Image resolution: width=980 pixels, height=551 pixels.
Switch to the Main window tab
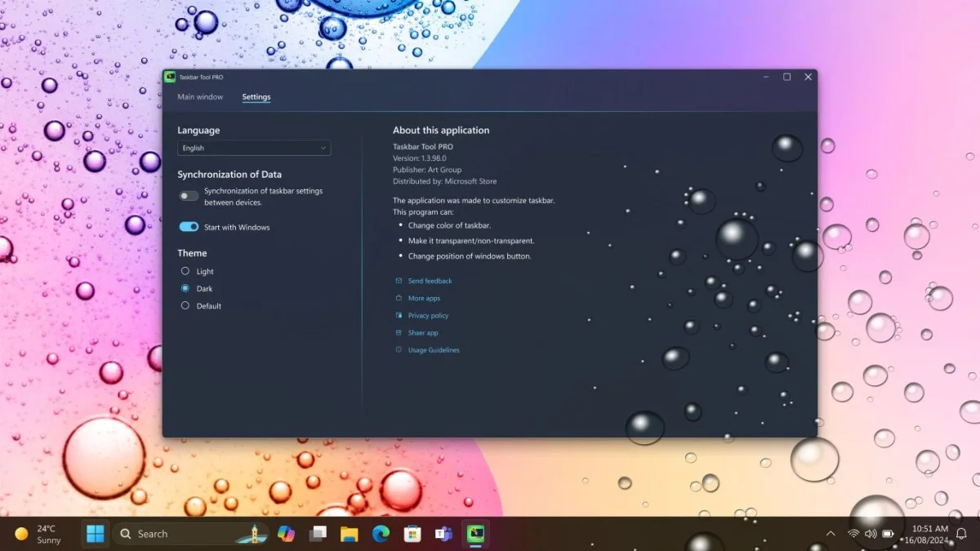200,97
